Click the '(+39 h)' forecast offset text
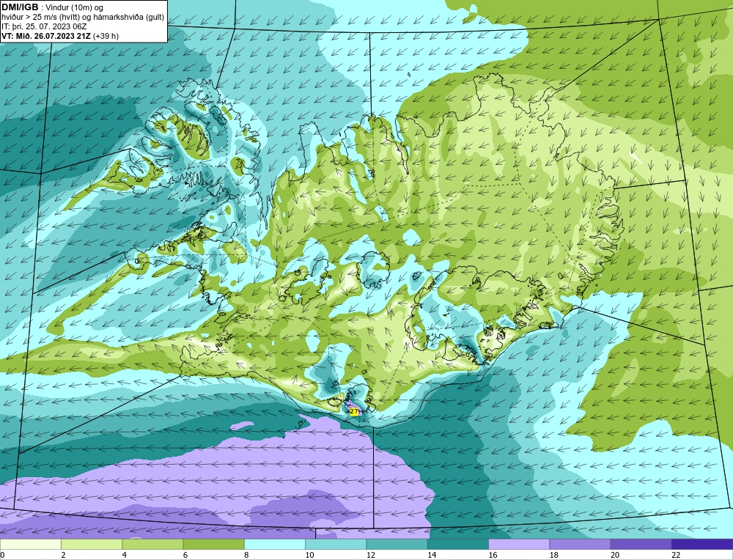733x560 pixels. click(106, 36)
